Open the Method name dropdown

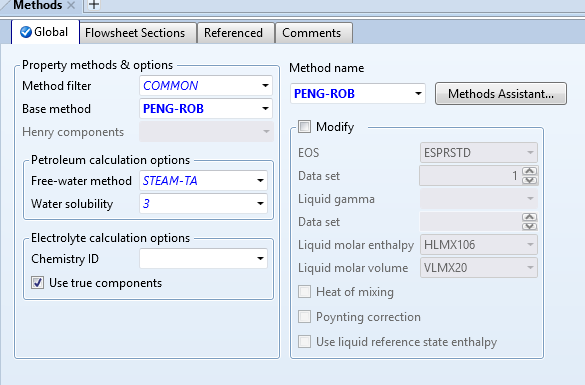pos(419,94)
